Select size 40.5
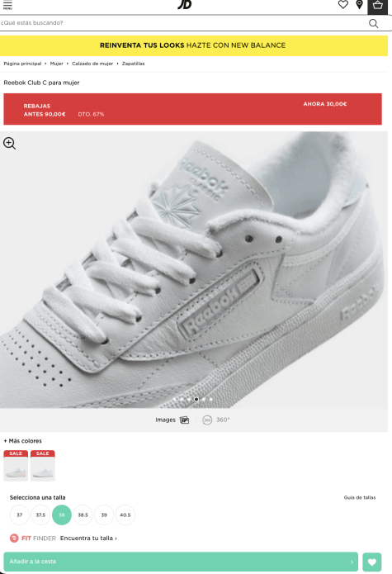This screenshot has width=392, height=574. pyautogui.click(x=125, y=515)
